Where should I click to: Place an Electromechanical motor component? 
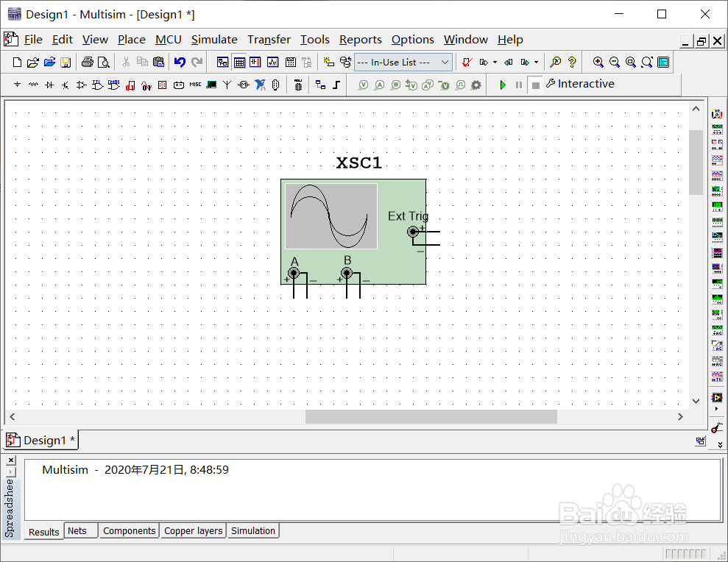point(244,85)
